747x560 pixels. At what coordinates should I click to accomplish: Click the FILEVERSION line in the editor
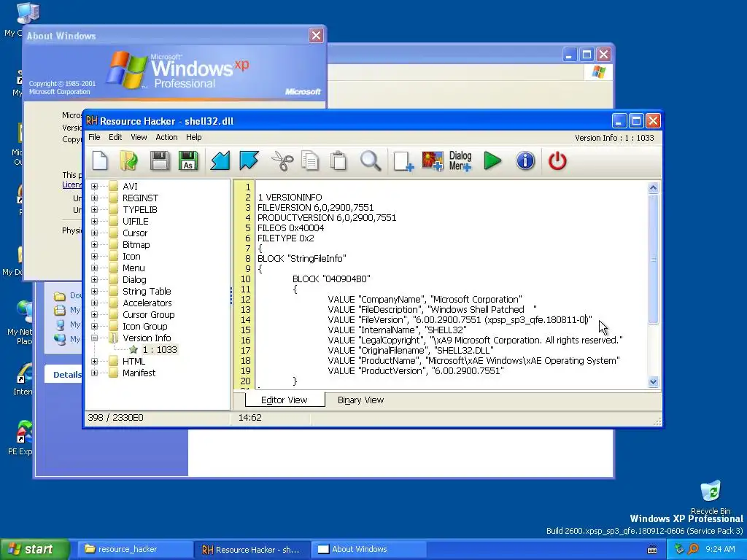click(x=315, y=208)
